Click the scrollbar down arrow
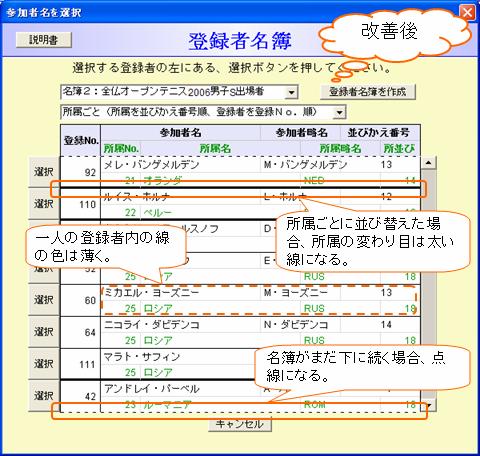480x456 pixels. [x=429, y=405]
